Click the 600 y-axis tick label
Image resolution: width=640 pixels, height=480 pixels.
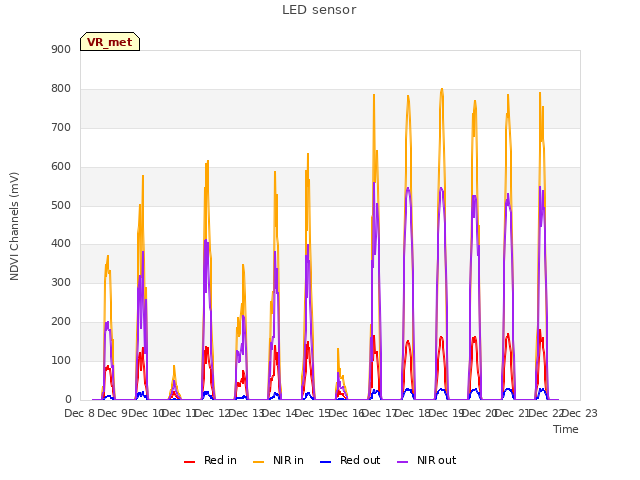coord(61,167)
